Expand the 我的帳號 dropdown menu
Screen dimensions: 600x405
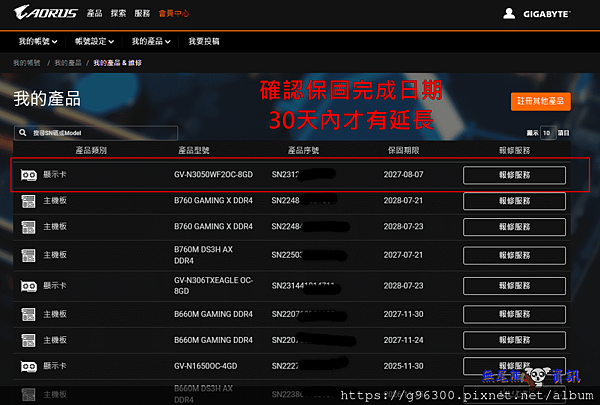38,41
